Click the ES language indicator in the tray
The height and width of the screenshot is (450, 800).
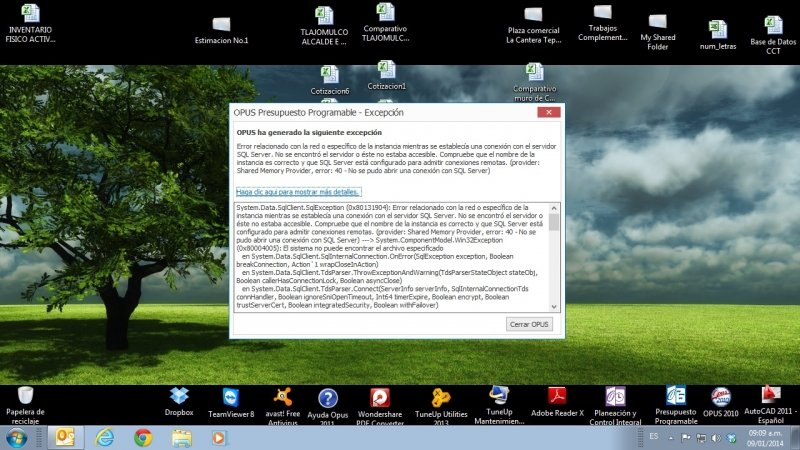pos(653,437)
